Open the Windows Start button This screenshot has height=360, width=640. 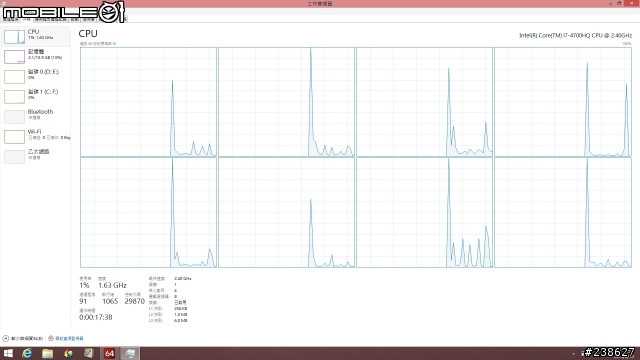[x=8, y=353]
